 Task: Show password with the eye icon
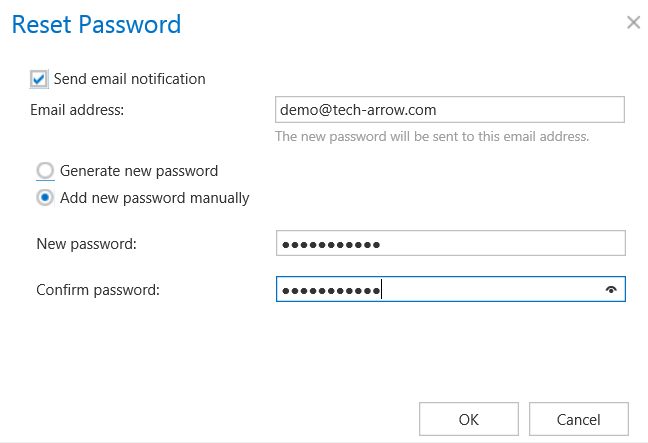tap(611, 290)
